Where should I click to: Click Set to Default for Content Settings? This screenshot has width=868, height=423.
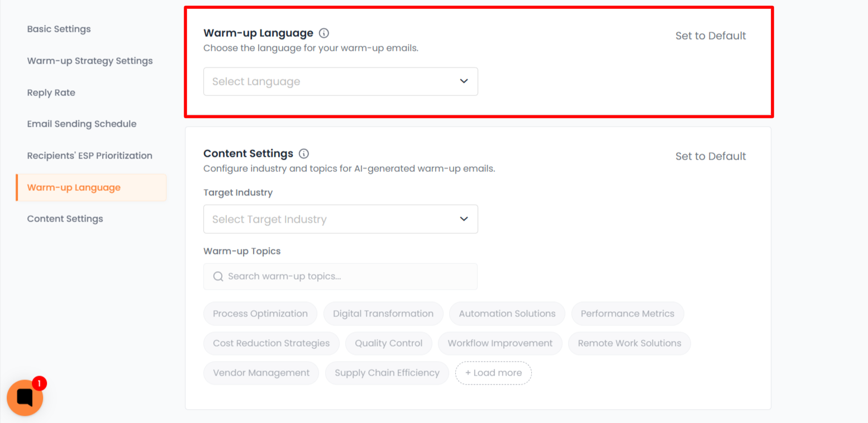(x=710, y=156)
